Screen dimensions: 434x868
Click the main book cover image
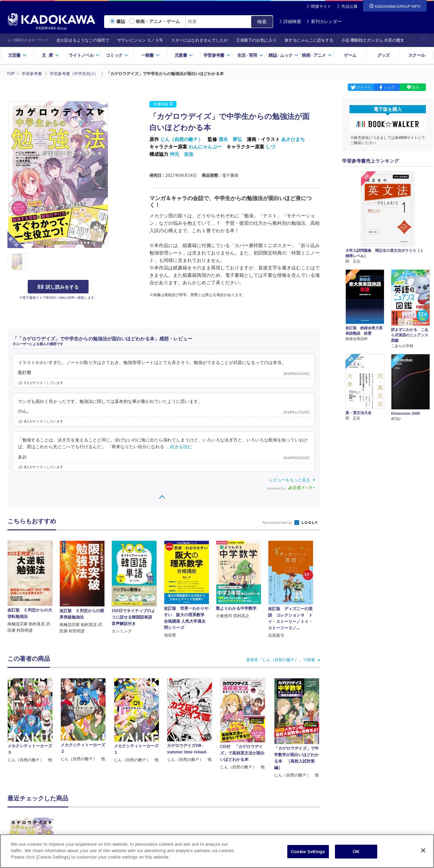pos(58,174)
